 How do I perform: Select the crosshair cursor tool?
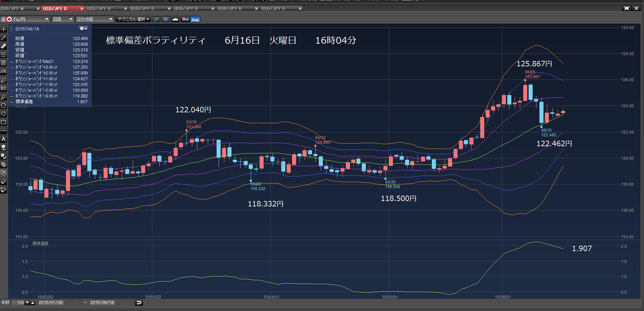(x=3, y=29)
